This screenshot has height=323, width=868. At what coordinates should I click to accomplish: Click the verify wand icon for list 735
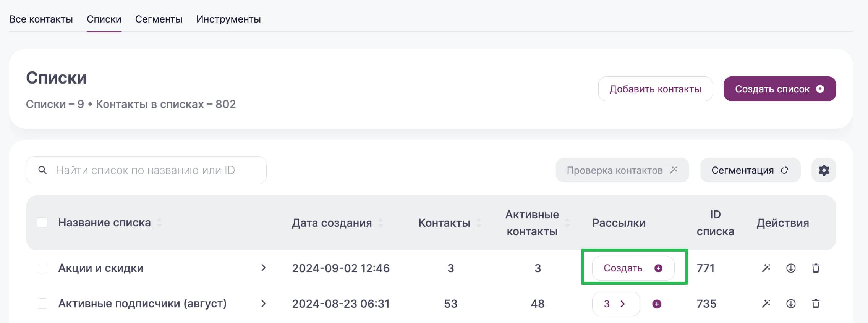pos(766,304)
